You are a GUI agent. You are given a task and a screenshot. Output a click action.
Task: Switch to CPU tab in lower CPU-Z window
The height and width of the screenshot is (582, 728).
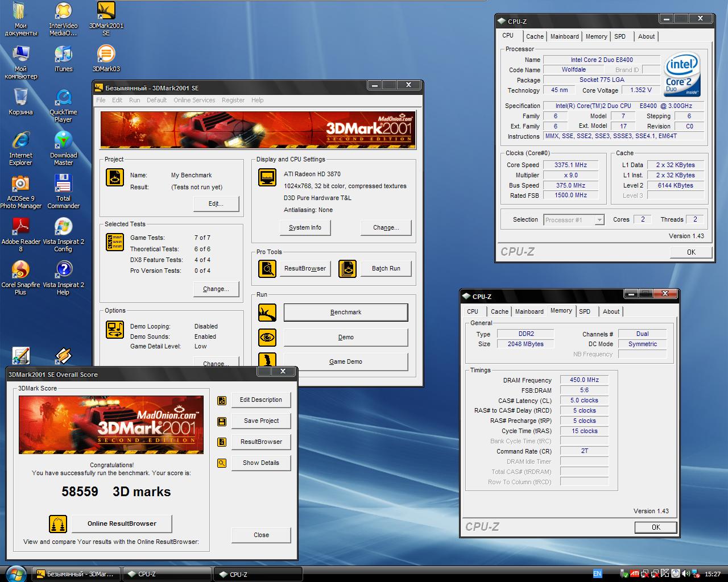[x=473, y=311]
